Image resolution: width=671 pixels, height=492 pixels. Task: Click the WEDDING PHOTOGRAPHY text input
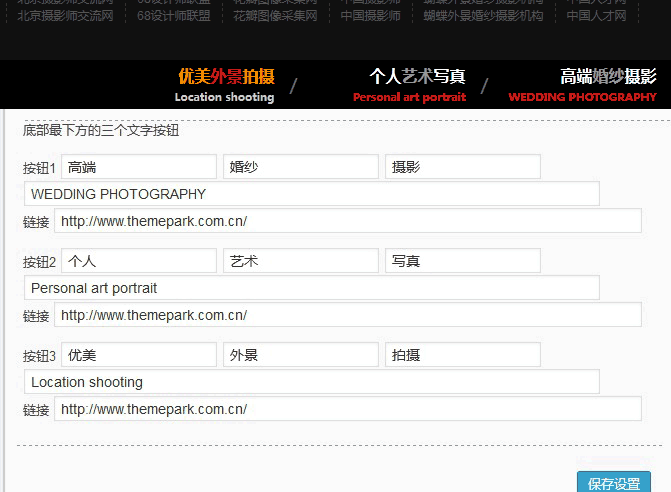tap(311, 194)
